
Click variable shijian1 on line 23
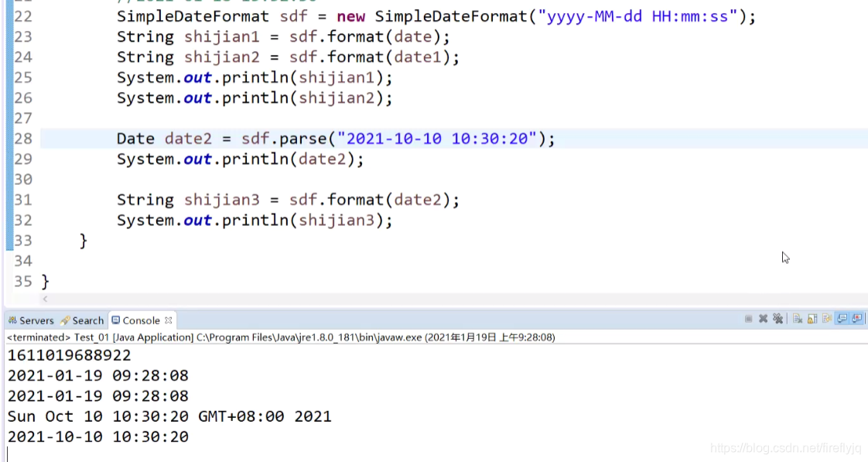pos(221,37)
